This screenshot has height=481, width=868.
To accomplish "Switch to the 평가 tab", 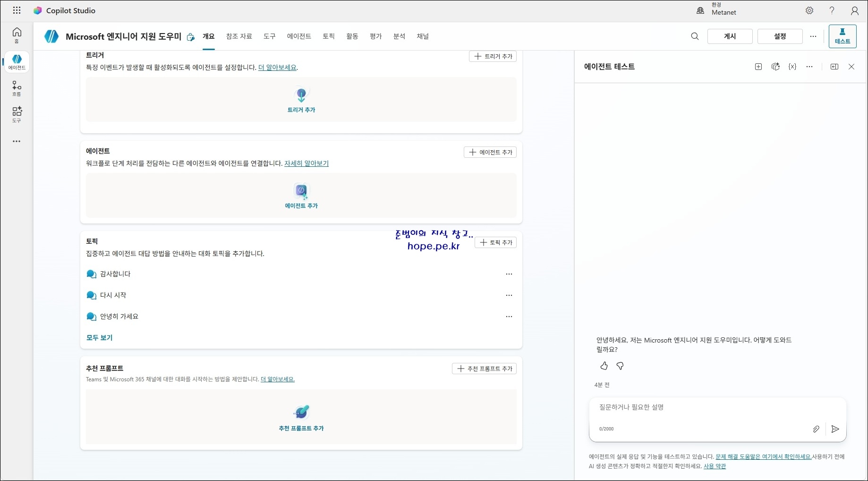I will pyautogui.click(x=376, y=36).
